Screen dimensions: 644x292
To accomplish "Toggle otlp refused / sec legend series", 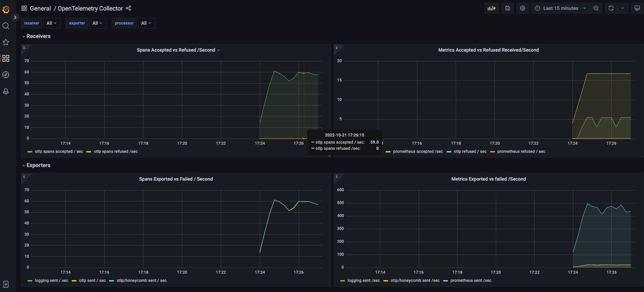I will coord(470,151).
